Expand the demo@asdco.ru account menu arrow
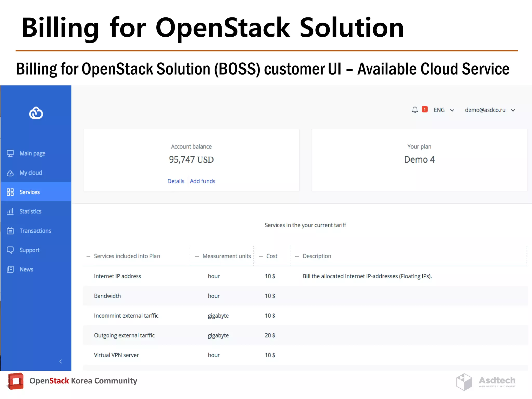Viewport: 532px width, 399px height. tap(513, 110)
